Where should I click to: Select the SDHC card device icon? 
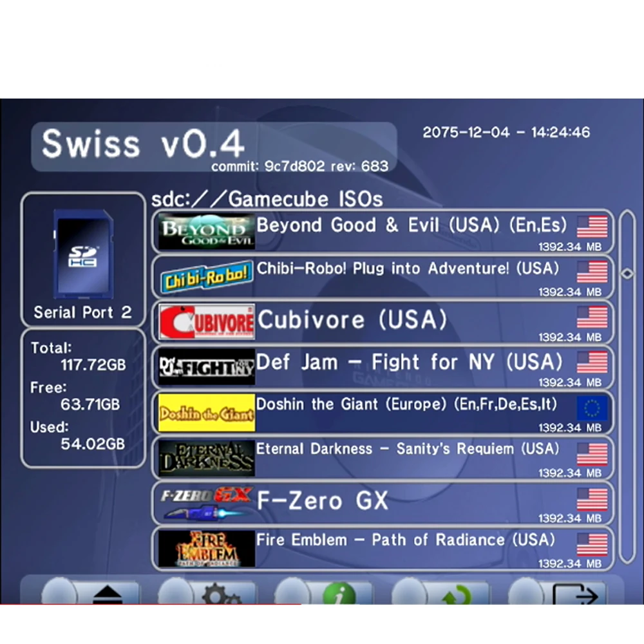tap(83, 254)
